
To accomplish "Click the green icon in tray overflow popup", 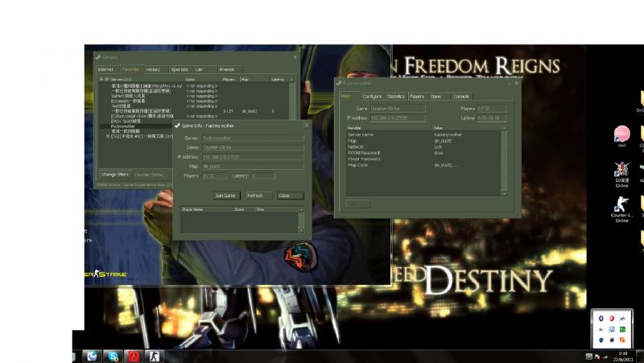I will pyautogui.click(x=622, y=329).
